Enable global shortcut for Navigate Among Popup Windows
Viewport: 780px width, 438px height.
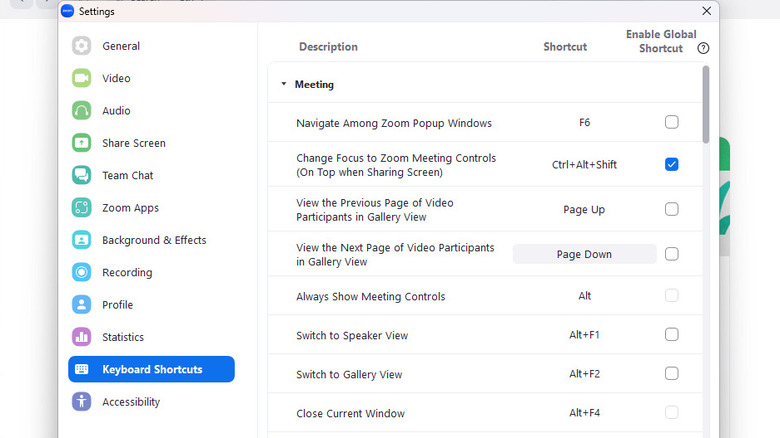click(x=671, y=122)
